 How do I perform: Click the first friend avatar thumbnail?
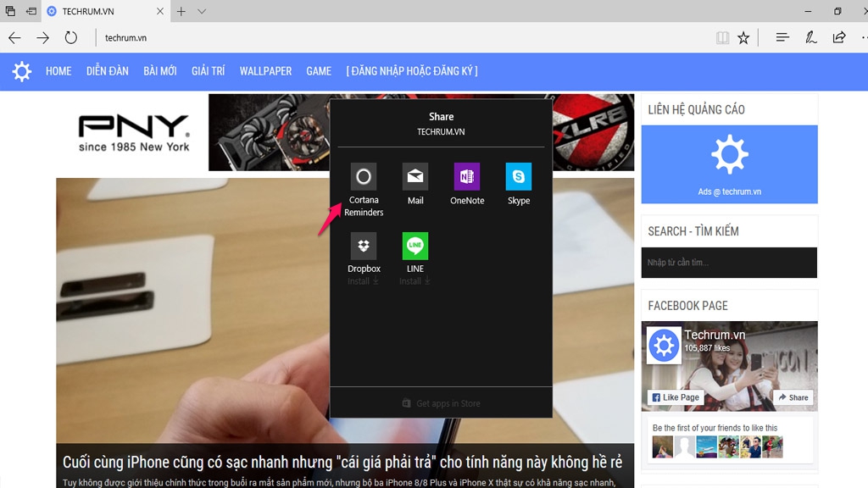pyautogui.click(x=663, y=447)
